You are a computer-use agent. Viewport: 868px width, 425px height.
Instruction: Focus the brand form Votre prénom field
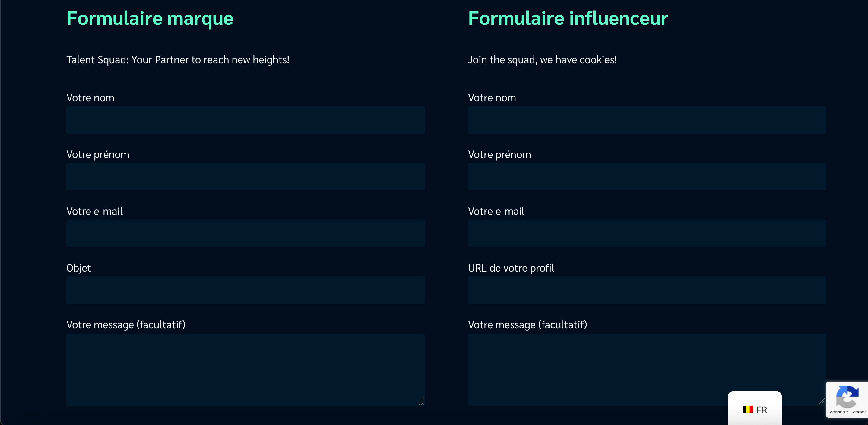tap(245, 177)
